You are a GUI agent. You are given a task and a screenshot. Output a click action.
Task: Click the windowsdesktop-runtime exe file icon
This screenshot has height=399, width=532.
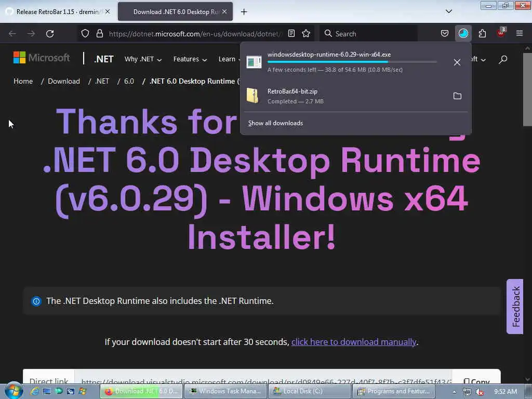click(x=254, y=62)
